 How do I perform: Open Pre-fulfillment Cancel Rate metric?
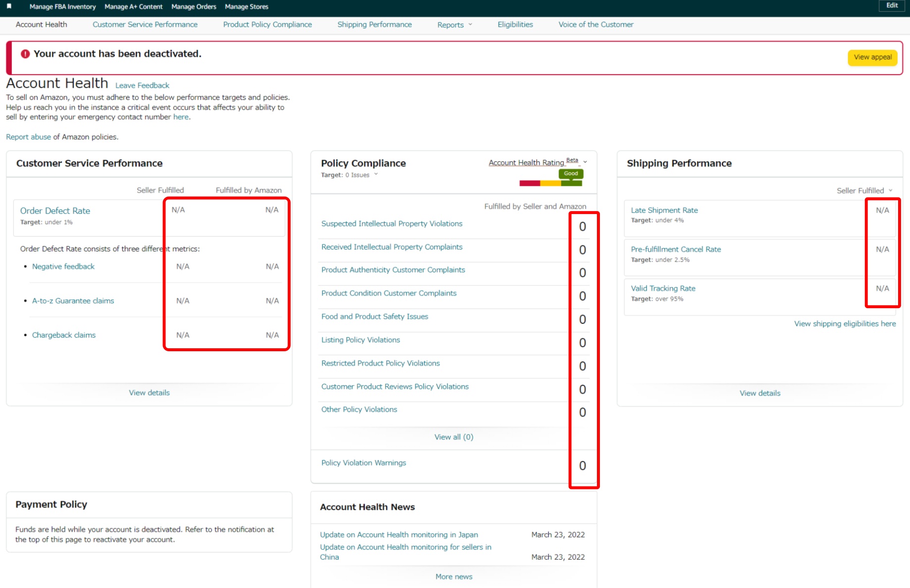[x=676, y=249]
